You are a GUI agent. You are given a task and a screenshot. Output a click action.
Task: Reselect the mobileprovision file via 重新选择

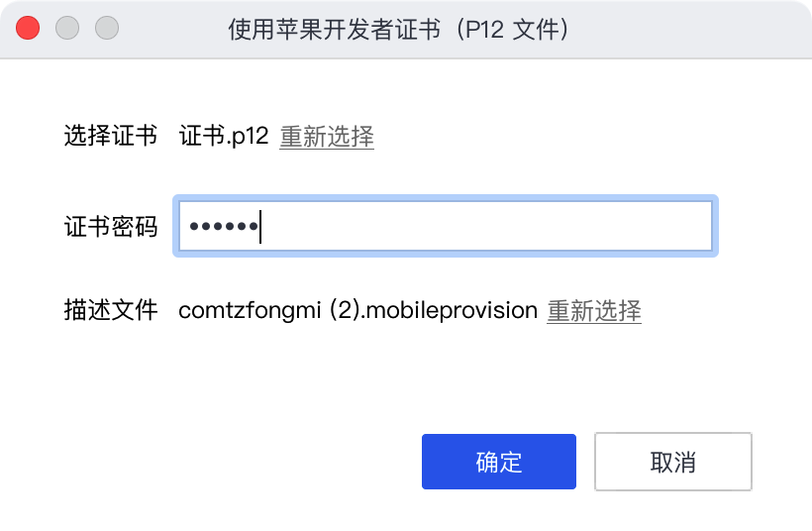tap(594, 311)
